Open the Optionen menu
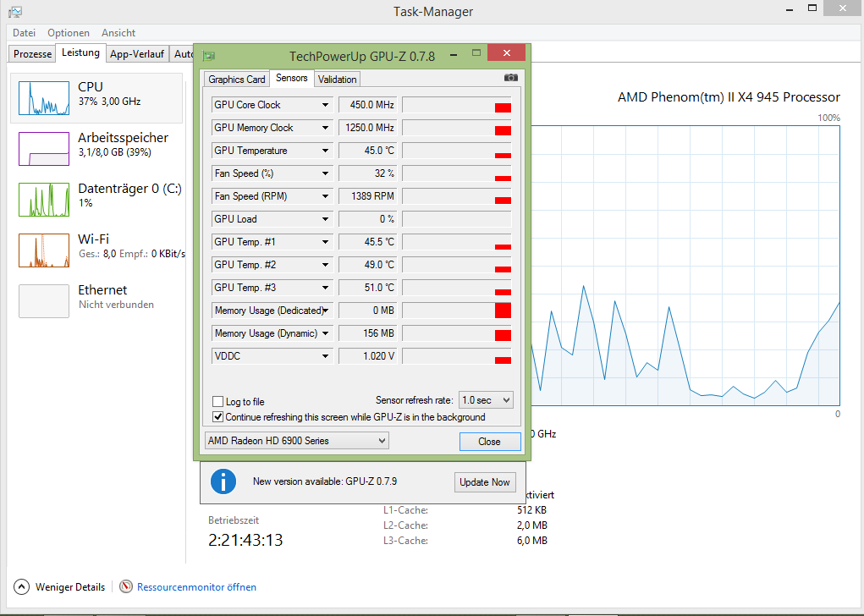Viewport: 864px width, 616px height. pos(69,32)
